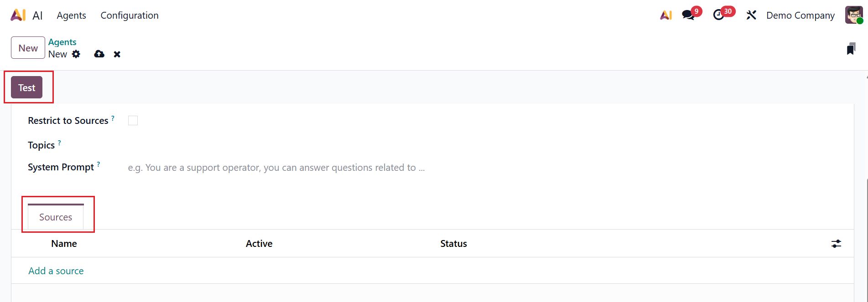Image resolution: width=868 pixels, height=302 pixels.
Task: Open the Agents menu
Action: [x=72, y=15]
